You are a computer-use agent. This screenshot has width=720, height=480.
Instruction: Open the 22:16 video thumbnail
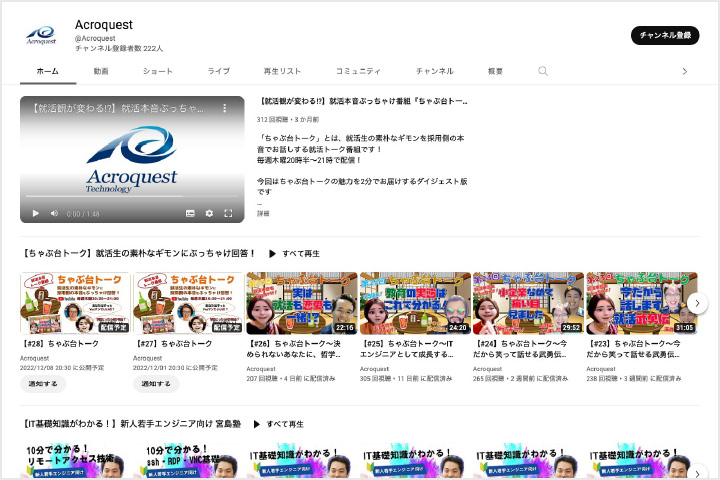pyautogui.click(x=302, y=303)
